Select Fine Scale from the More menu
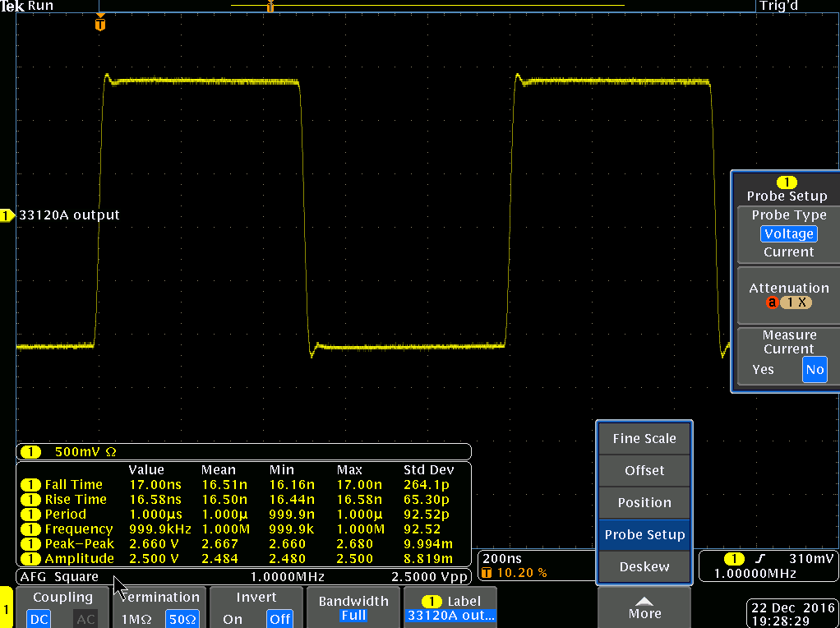The image size is (840, 628). click(644, 438)
